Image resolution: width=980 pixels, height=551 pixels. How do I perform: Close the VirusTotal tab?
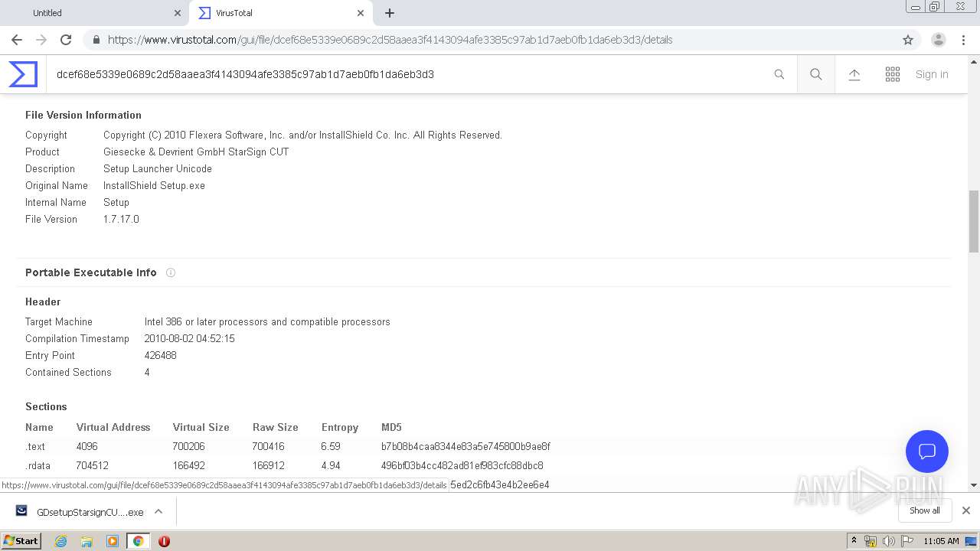[x=361, y=13]
